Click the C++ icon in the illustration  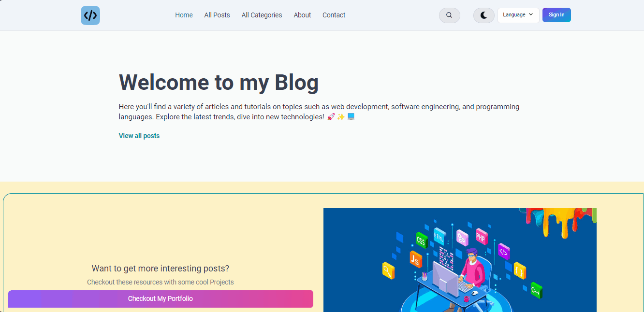(536, 289)
